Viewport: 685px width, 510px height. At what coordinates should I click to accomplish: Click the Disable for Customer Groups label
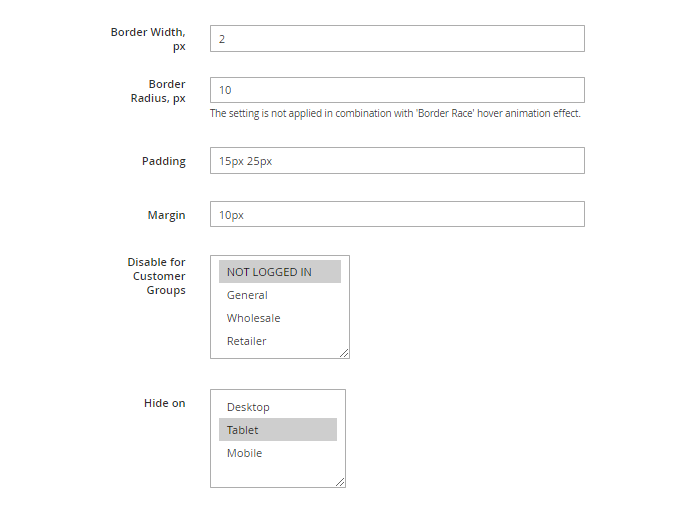tap(156, 276)
